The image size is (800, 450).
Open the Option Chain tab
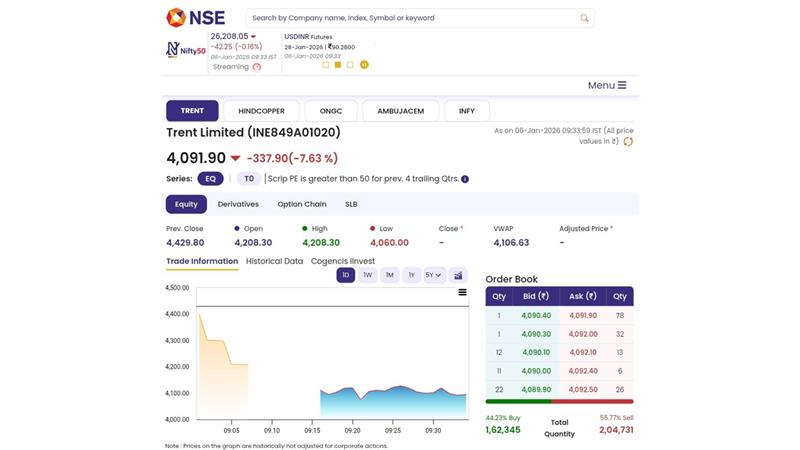pos(302,204)
